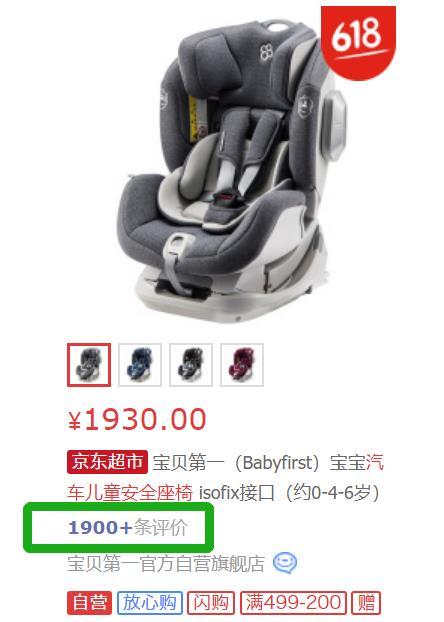Click the 1900+ review count number

coord(100,528)
